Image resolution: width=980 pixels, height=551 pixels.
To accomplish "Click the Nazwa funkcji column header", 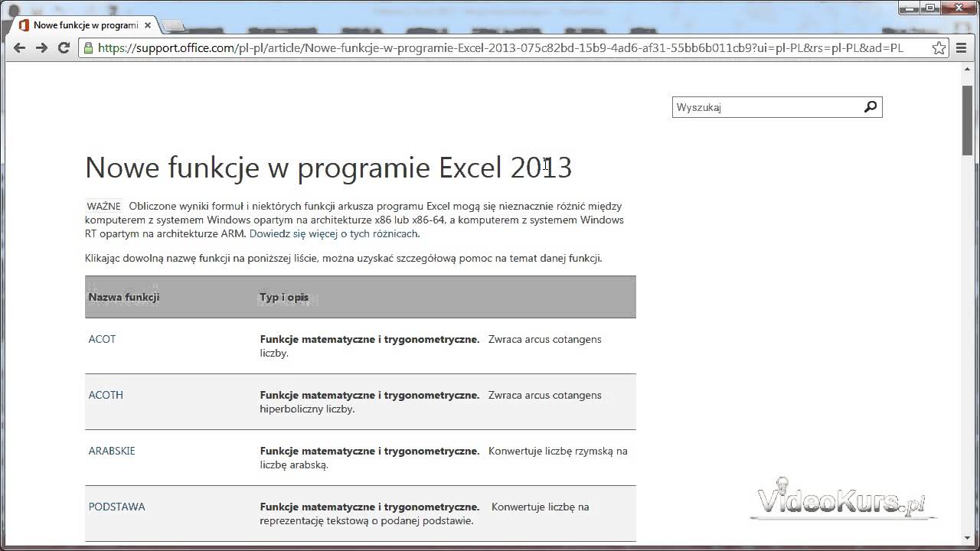I will pyautogui.click(x=124, y=297).
